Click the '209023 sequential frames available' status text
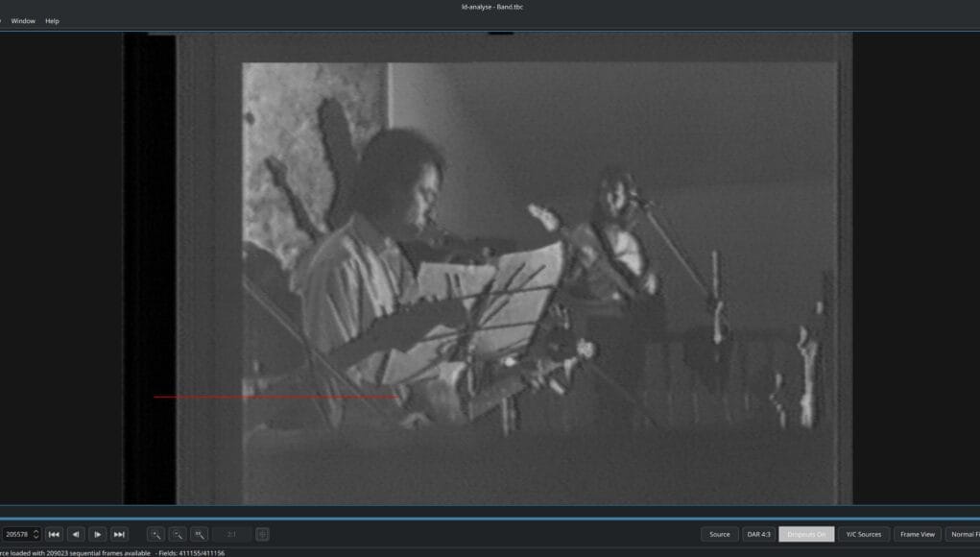Viewport: 980px width, 557px height. pyautogui.click(x=98, y=552)
